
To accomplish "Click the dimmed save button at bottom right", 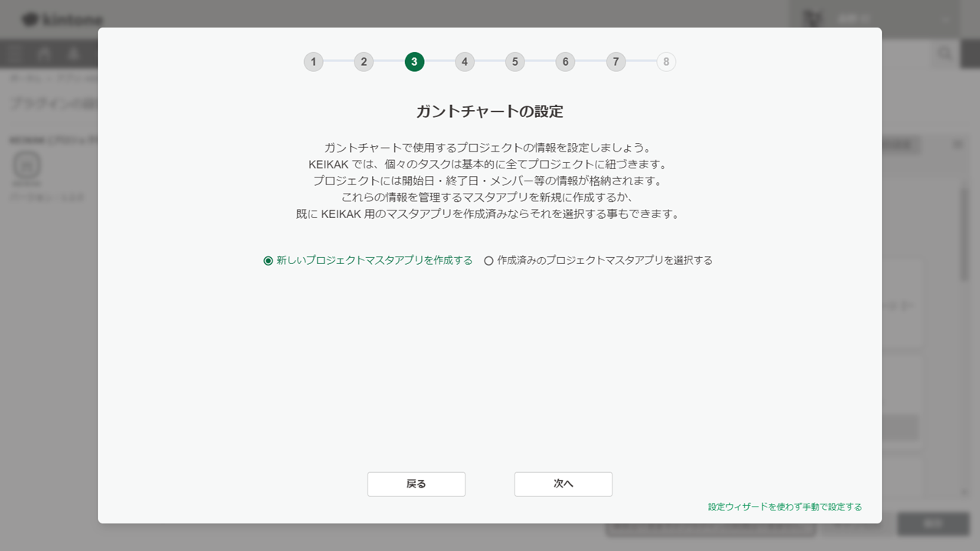I will point(933,524).
